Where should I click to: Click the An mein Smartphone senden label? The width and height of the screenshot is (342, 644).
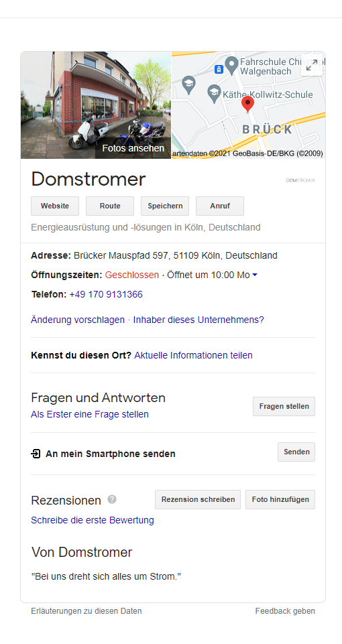[x=111, y=454]
